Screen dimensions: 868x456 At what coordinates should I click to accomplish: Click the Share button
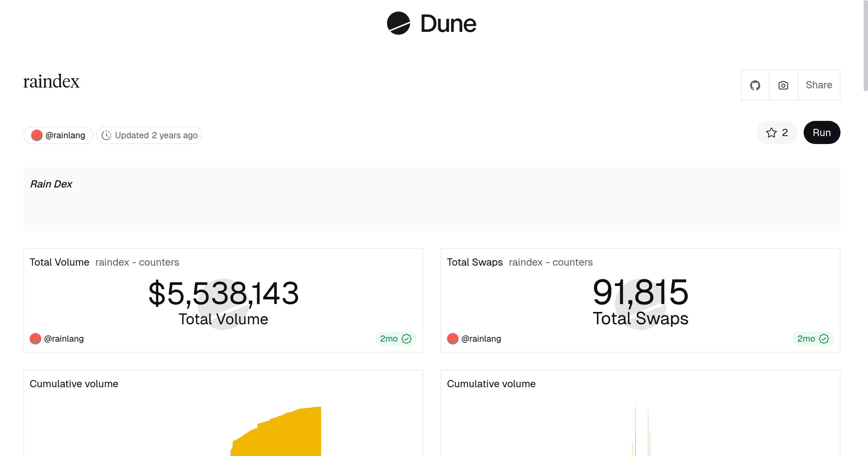[819, 85]
